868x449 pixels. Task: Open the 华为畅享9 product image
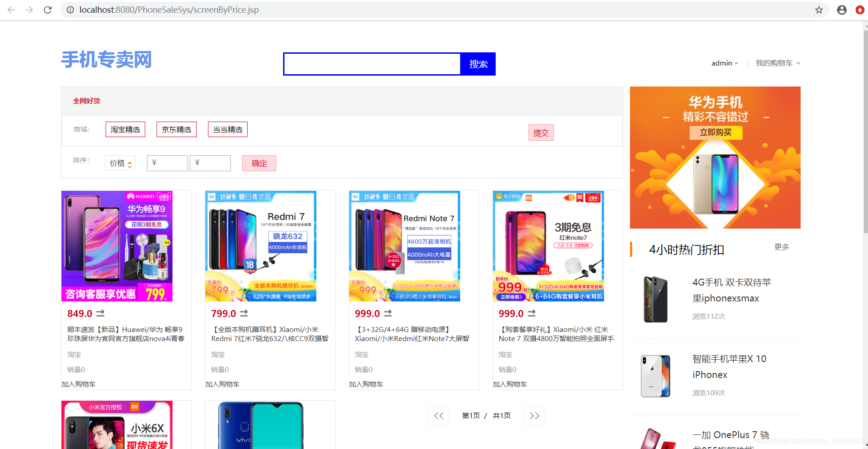[117, 246]
